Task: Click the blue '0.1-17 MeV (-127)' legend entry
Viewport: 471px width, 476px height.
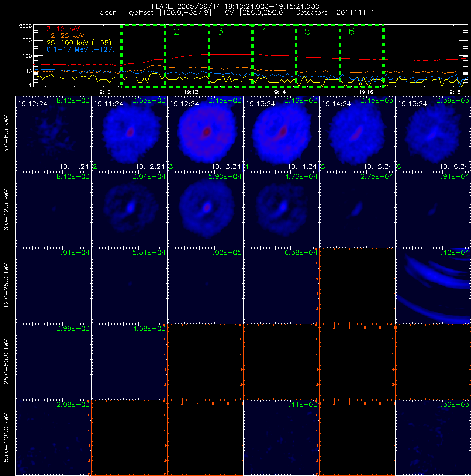Action: 81,49
